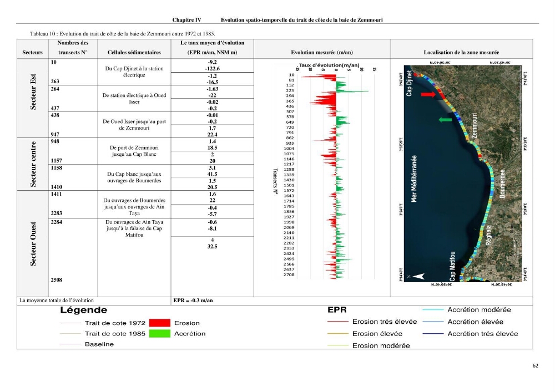555x392 pixels.
Task: Click the 'Légende' heading
Action: point(84,310)
